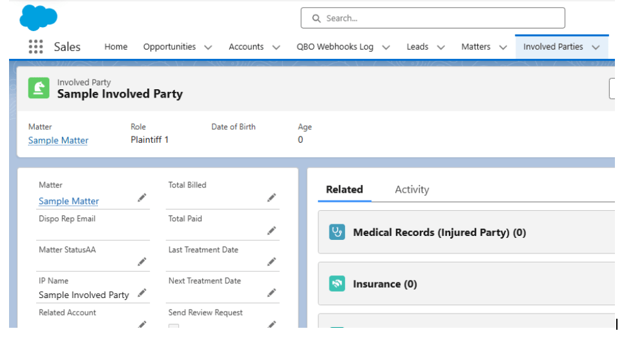Image resolution: width=644 pixels, height=342 pixels.
Task: Edit the Related Account pencil icon
Action: 142,325
